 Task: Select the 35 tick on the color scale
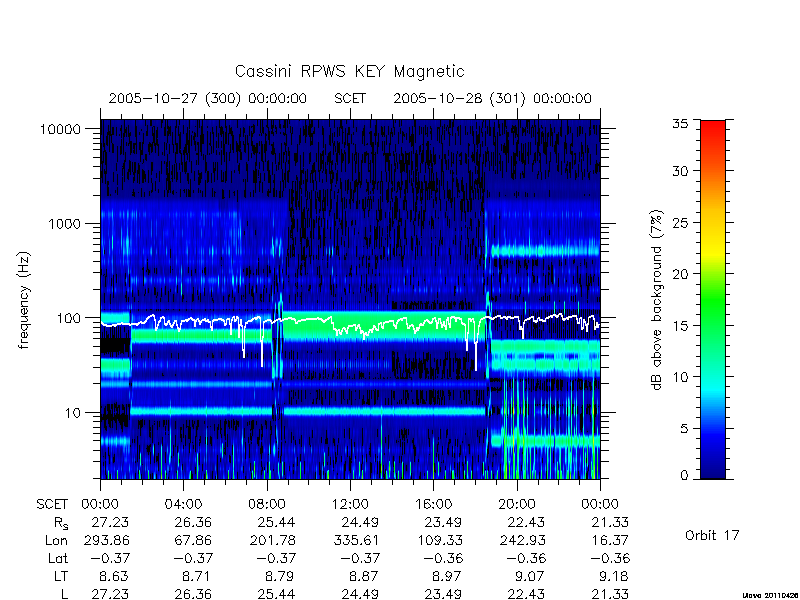tap(680, 123)
